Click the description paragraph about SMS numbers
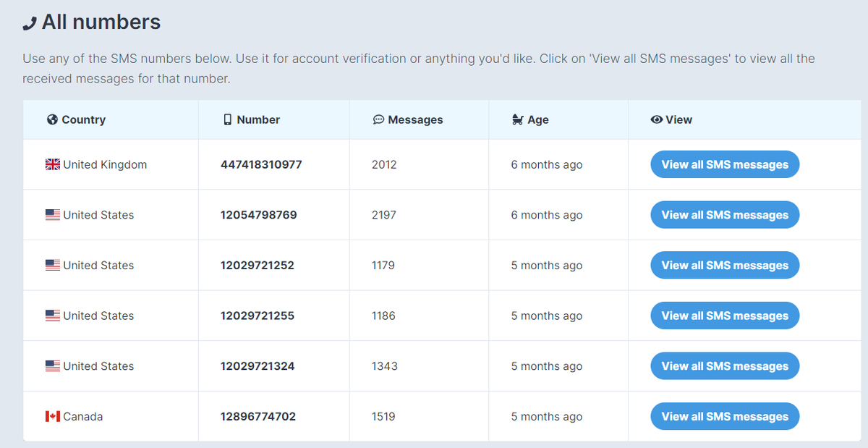The height and width of the screenshot is (448, 868). [419, 68]
